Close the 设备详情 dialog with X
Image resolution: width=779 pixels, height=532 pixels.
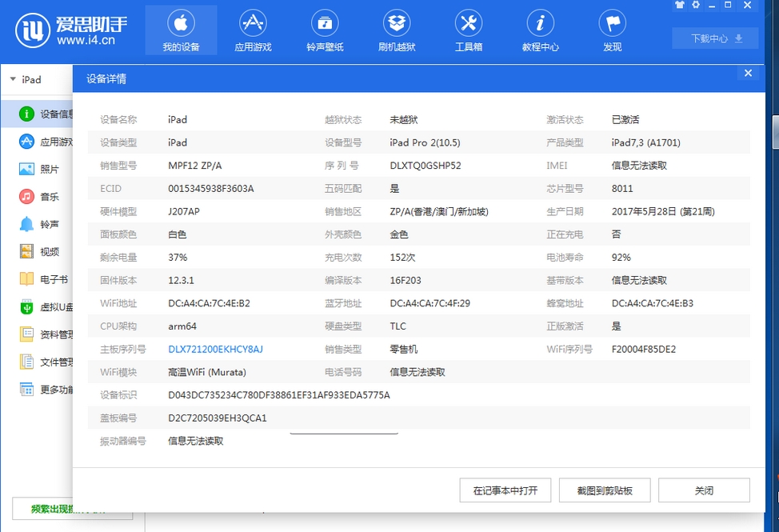(x=748, y=74)
